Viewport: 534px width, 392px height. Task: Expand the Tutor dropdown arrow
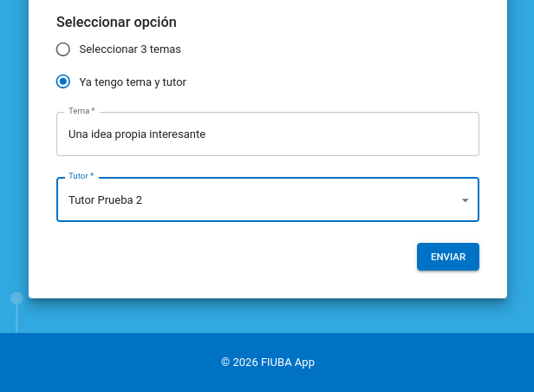465,200
